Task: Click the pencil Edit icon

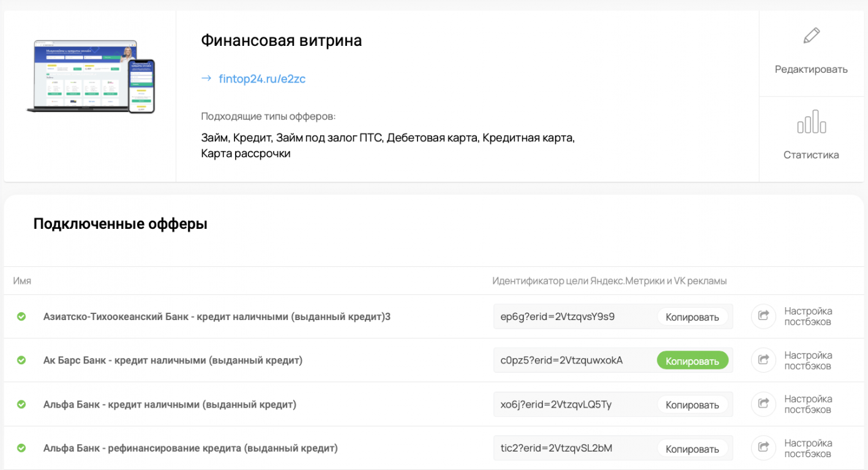Action: (x=811, y=36)
